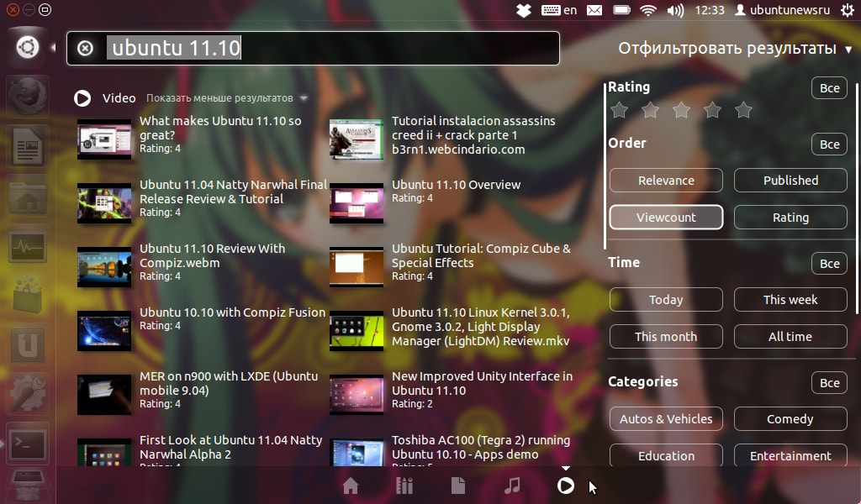Click 'Ubuntu 11.10 Linux Kernel 3.0.1' video title
Screen dimensions: 861x504
(480, 326)
